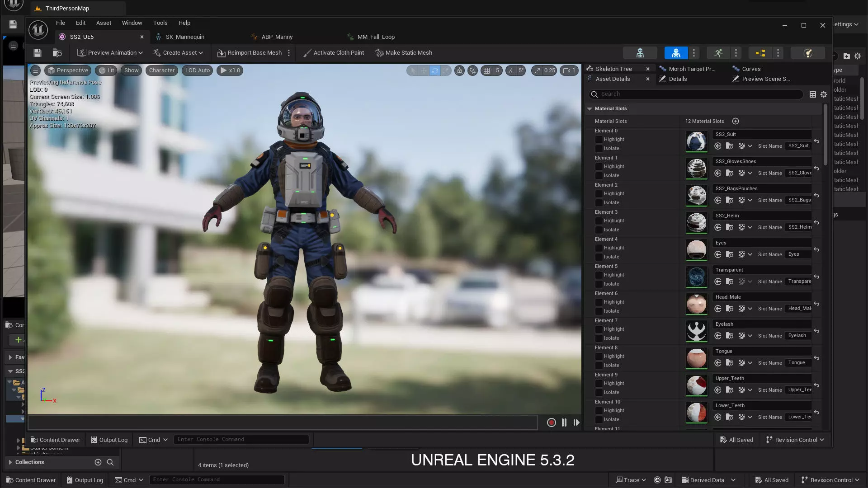Switch to the Animation mode running-figure icon
This screenshot has width=868, height=488.
pos(718,53)
